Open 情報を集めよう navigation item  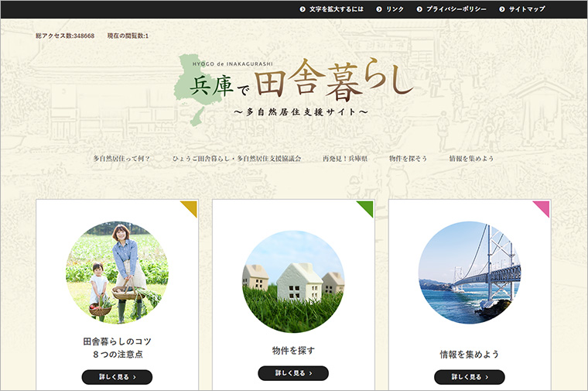pyautogui.click(x=471, y=159)
